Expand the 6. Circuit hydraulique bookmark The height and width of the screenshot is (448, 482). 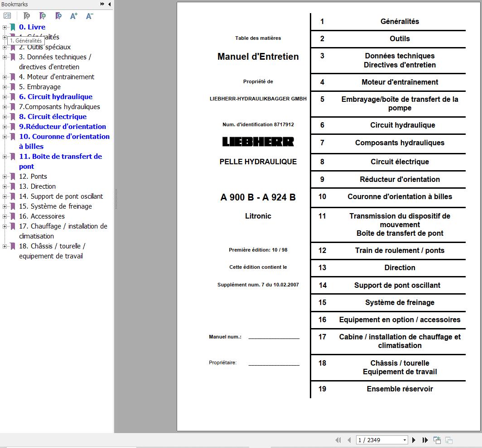[x=5, y=97]
